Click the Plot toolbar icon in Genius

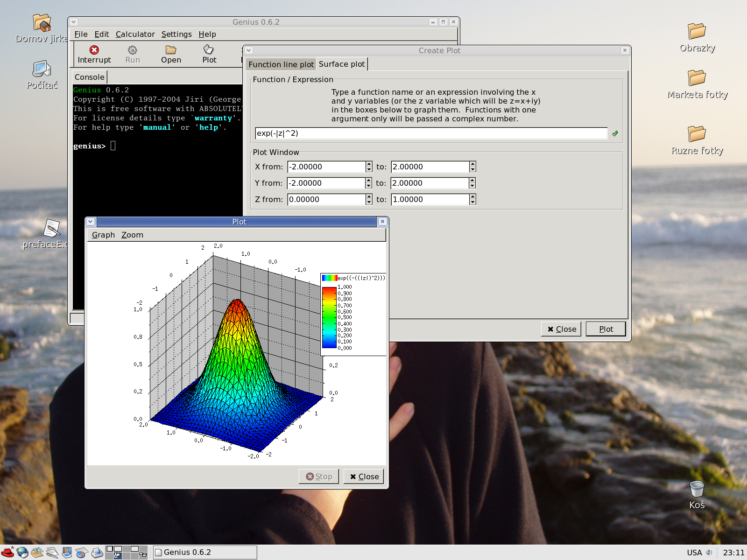point(209,49)
